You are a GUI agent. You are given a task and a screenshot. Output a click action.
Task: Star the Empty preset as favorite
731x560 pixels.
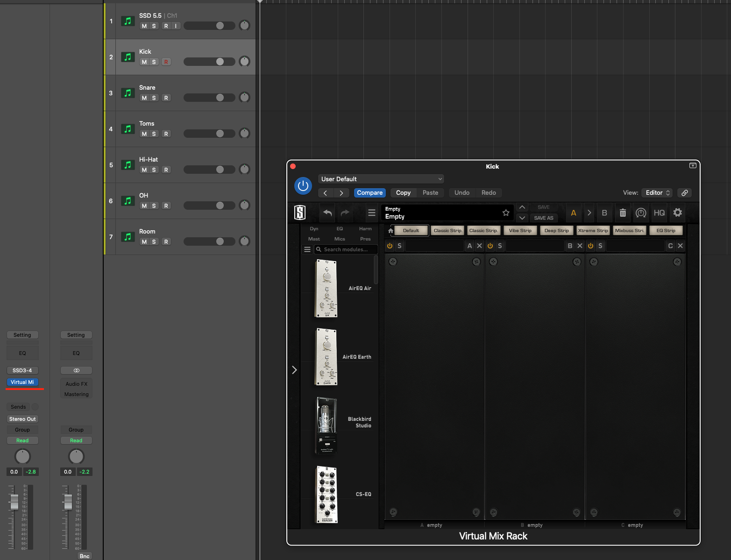pos(506,213)
